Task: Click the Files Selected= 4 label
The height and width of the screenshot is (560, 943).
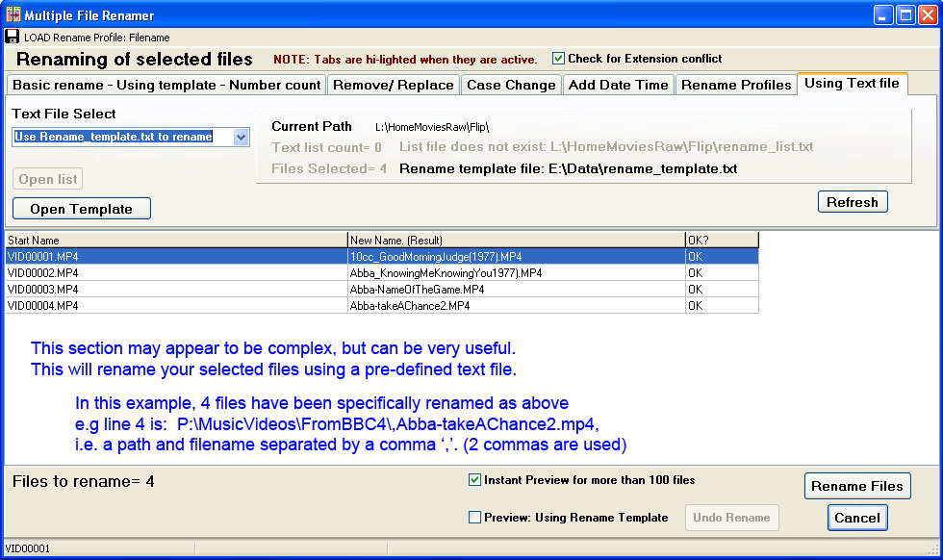Action: pos(329,169)
